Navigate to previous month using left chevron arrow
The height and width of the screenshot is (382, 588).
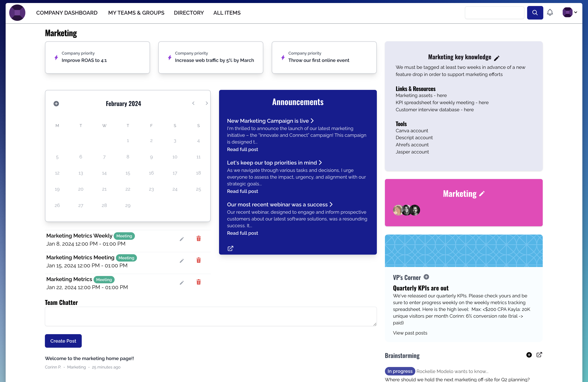tap(193, 103)
